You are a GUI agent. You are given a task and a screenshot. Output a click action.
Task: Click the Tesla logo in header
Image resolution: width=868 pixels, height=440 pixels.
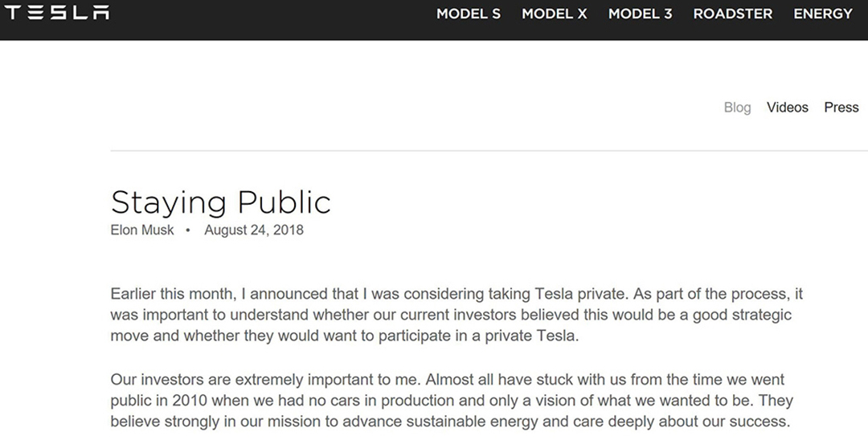click(x=56, y=14)
